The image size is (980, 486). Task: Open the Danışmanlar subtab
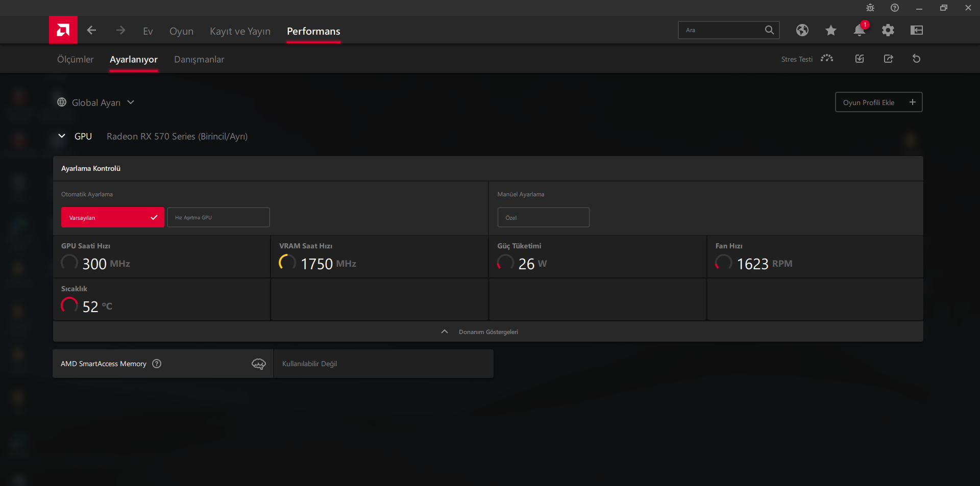(x=199, y=59)
